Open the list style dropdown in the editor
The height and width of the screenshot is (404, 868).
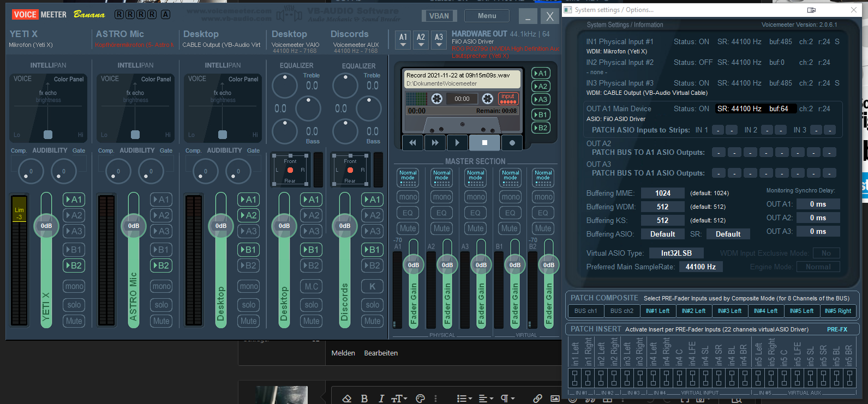point(465,399)
